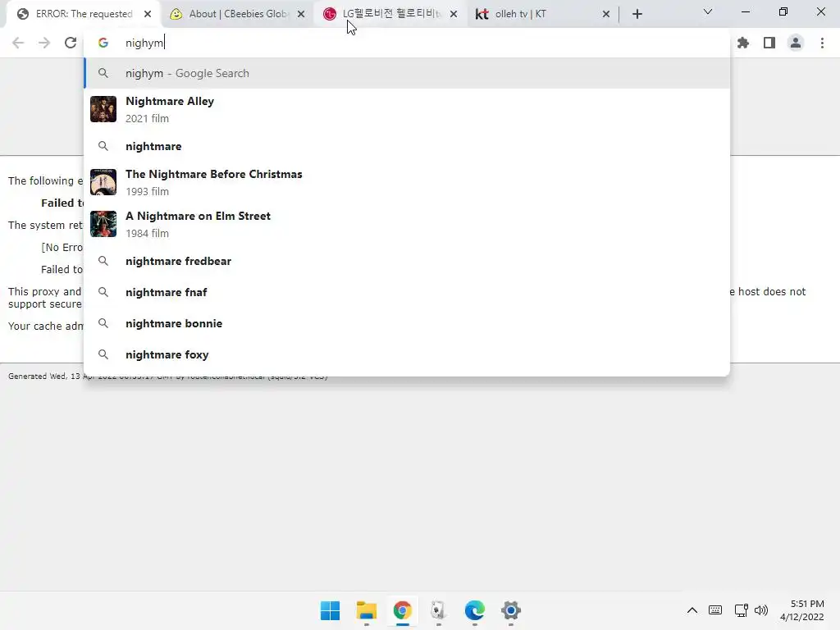Click the Nightmare Alley poster thumbnail
The width and height of the screenshot is (840, 630).
pyautogui.click(x=103, y=109)
